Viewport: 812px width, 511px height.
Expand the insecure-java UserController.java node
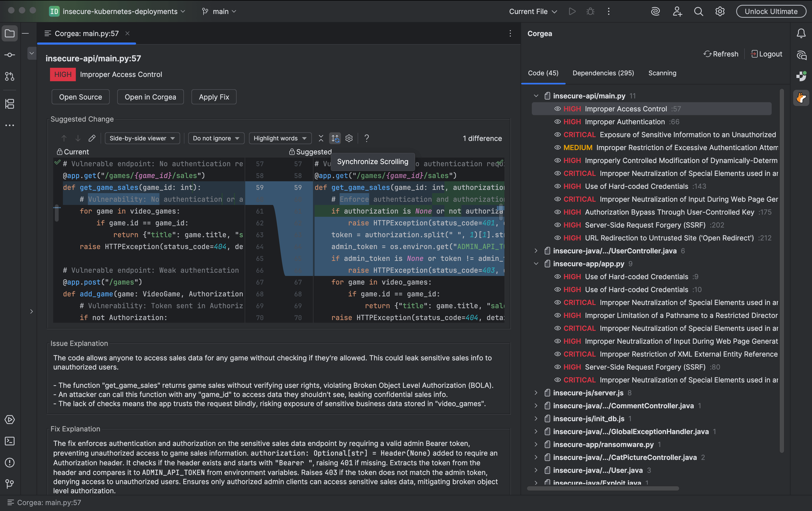[536, 251]
